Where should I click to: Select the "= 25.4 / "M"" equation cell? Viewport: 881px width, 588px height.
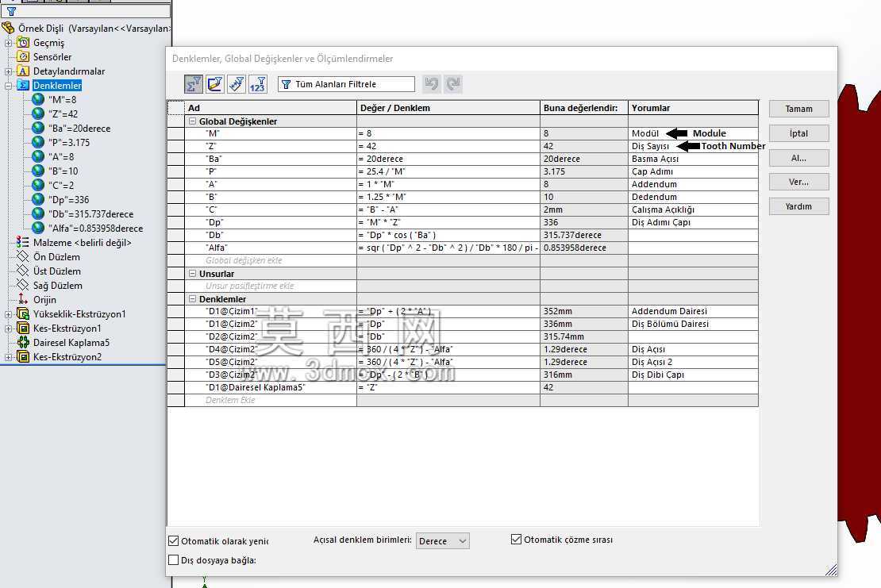448,171
